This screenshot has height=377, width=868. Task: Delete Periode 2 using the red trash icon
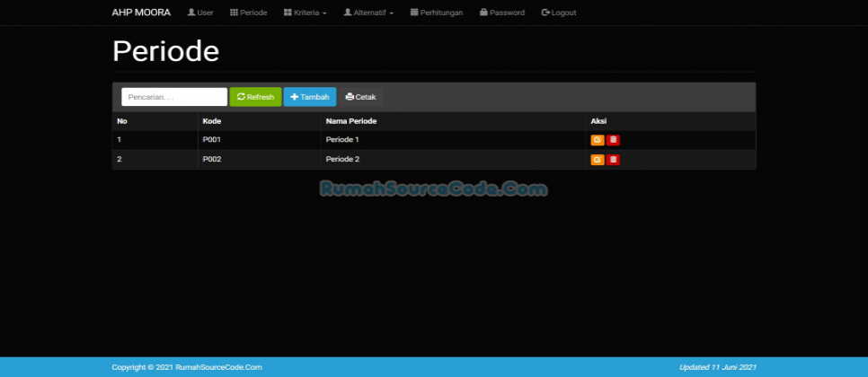point(613,160)
